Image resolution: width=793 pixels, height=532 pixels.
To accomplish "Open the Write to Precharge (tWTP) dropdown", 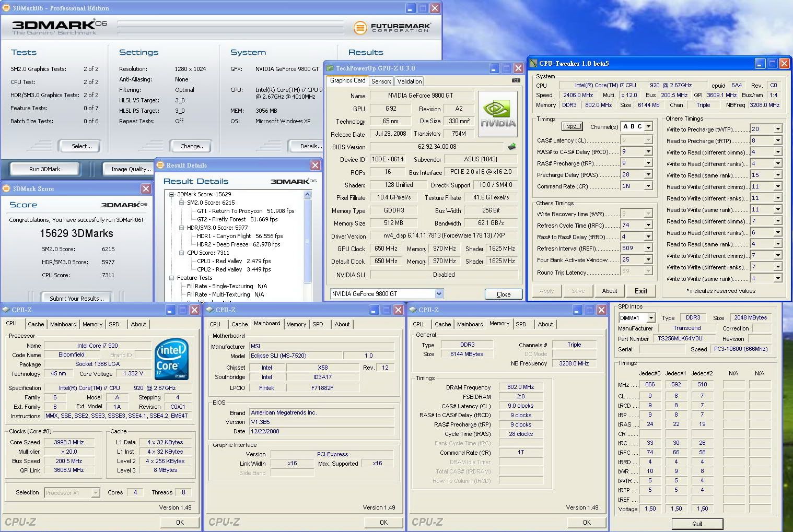I will pyautogui.click(x=778, y=129).
